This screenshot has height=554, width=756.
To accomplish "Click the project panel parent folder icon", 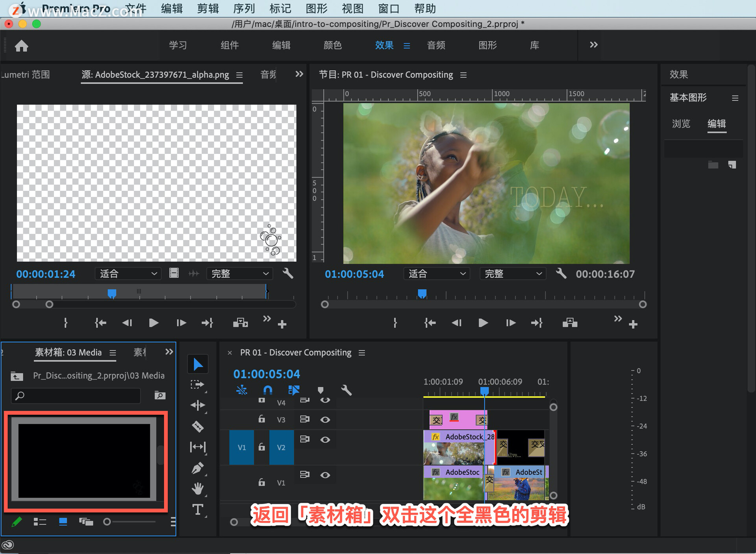I will click(x=17, y=376).
